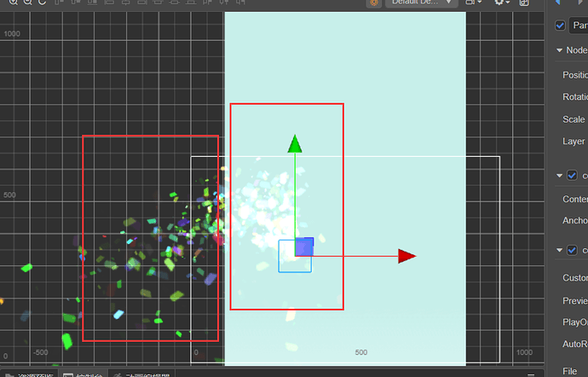Click the red X-axis arrow of the gizmo

(x=406, y=256)
